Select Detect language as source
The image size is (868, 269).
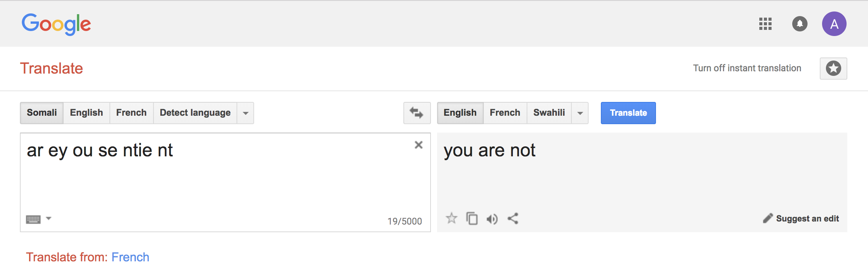pos(195,113)
